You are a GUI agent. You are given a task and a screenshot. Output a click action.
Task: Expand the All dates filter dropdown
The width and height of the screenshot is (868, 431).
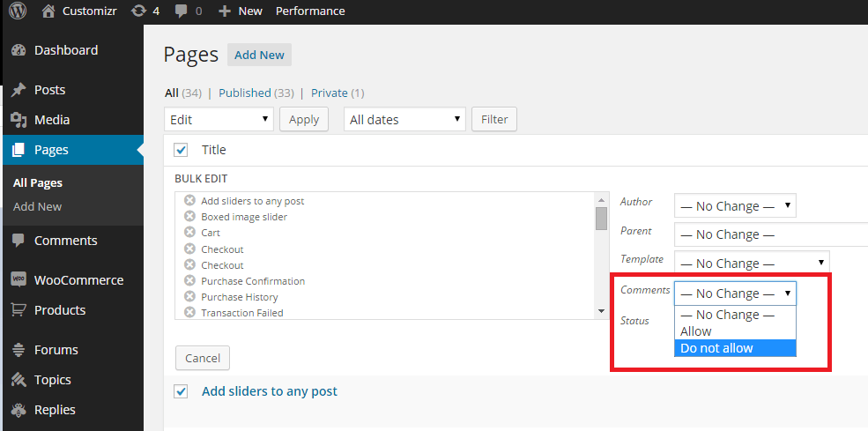pyautogui.click(x=404, y=119)
